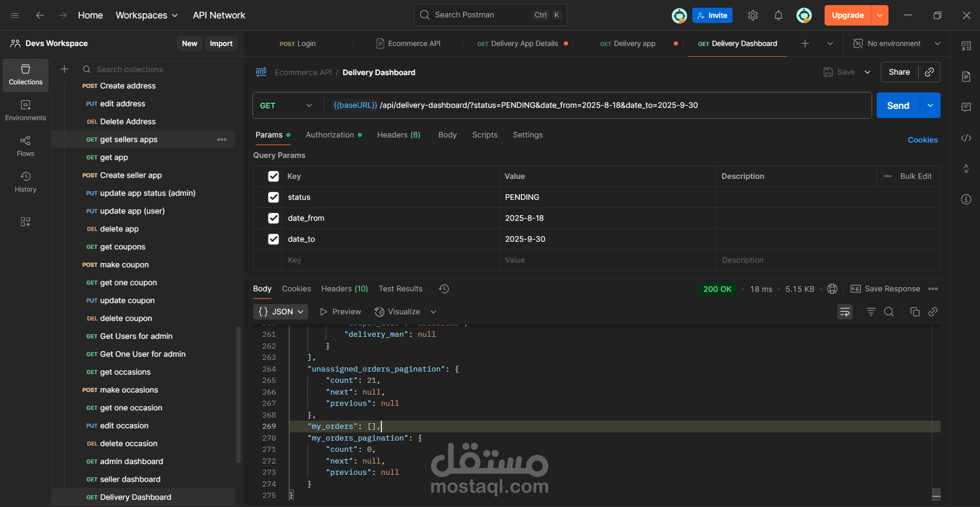Switch to the Authorization tab

pyautogui.click(x=333, y=135)
